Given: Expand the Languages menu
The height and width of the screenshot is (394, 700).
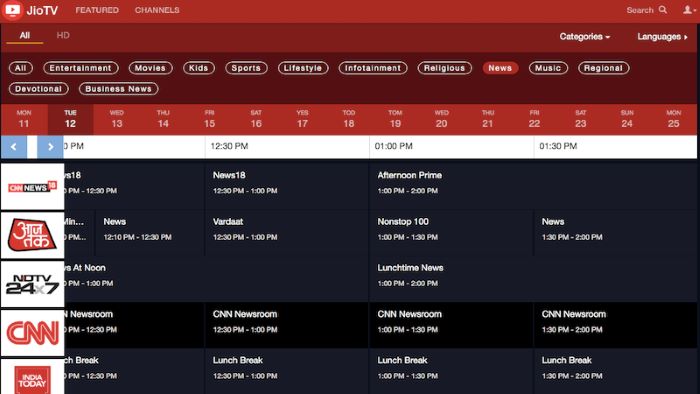Looking at the screenshot, I should [662, 37].
